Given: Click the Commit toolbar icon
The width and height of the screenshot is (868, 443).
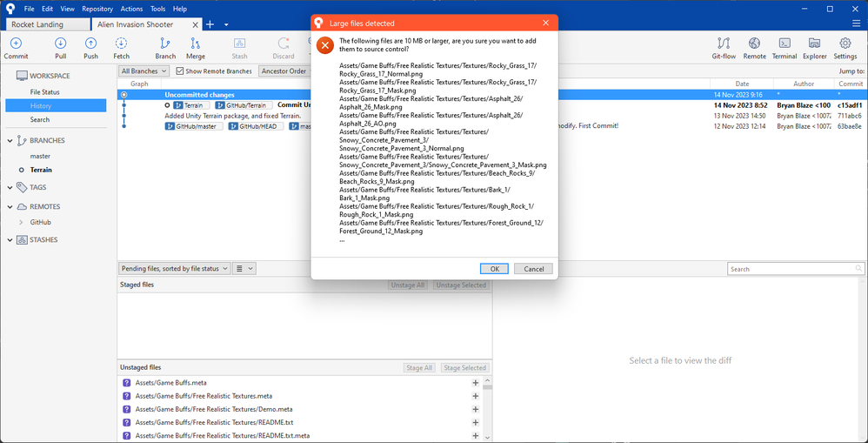Looking at the screenshot, I should pyautogui.click(x=16, y=47).
